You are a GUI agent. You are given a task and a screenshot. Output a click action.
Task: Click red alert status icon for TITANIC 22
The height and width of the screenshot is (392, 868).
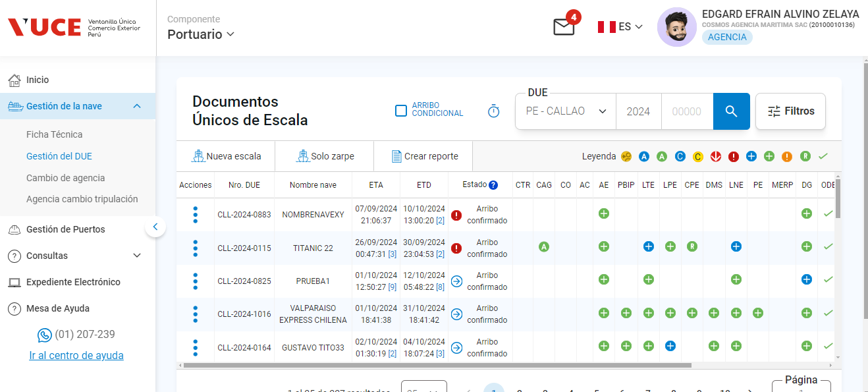point(456,248)
